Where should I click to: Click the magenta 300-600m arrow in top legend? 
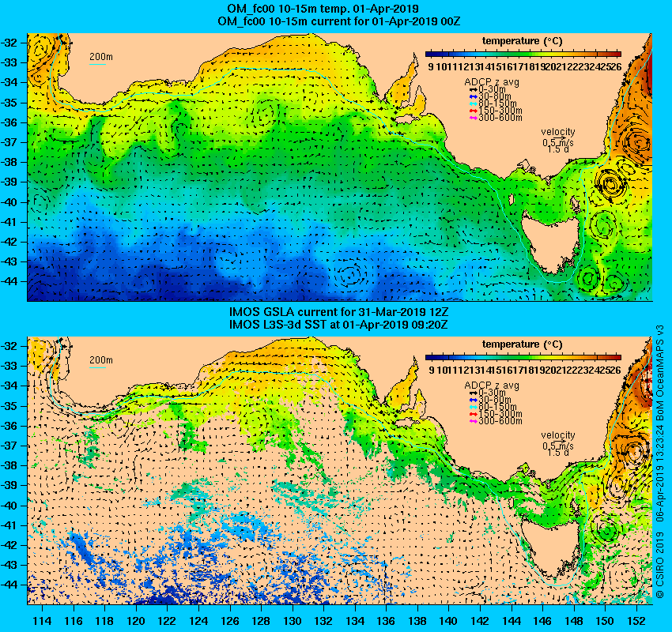point(473,118)
